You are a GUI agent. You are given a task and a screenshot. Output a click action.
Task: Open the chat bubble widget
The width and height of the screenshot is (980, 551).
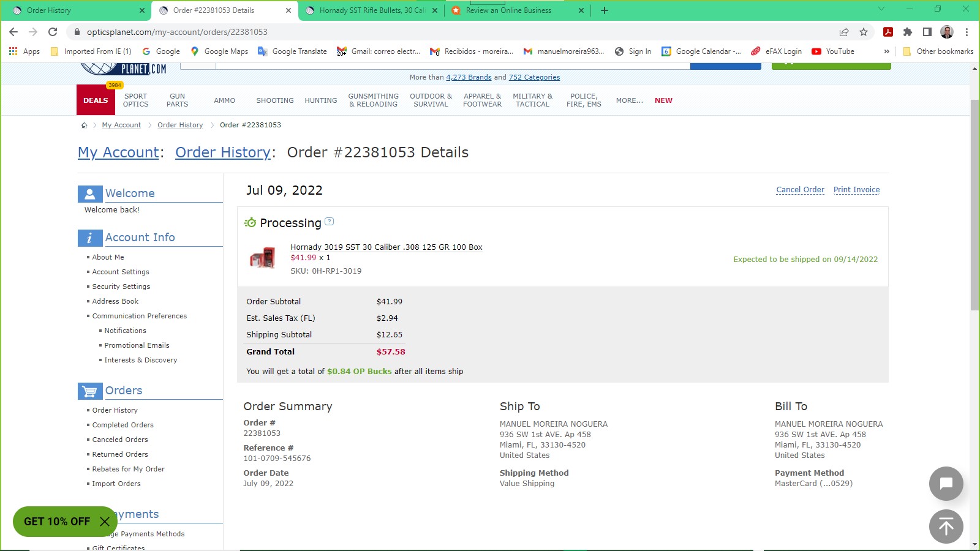coord(946,484)
